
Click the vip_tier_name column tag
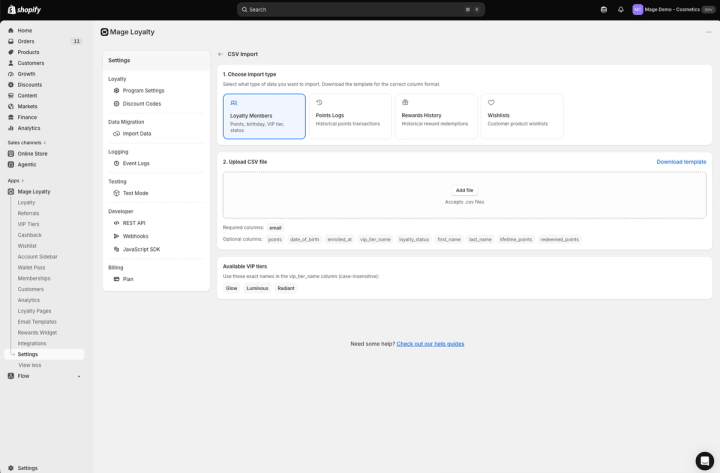375,240
